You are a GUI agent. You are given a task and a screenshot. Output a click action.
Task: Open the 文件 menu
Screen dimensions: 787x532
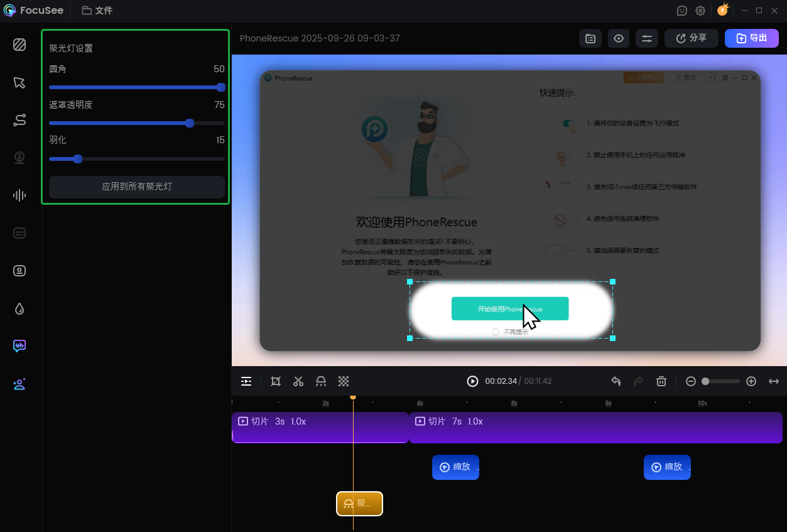coord(97,11)
